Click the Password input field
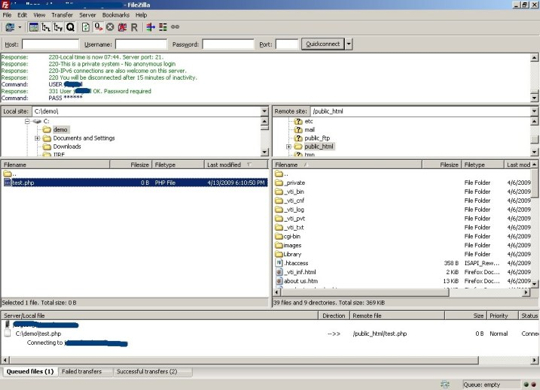540x390 pixels. (228, 44)
